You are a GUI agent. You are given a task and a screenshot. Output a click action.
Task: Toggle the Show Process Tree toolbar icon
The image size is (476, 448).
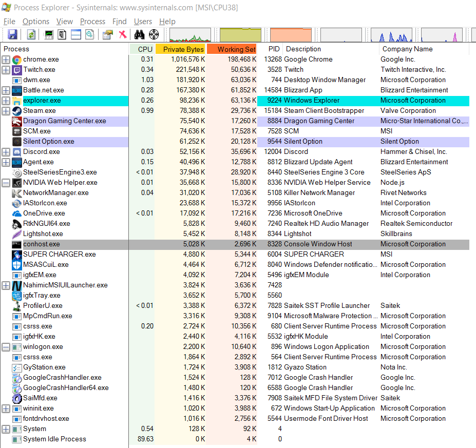[x=62, y=34]
